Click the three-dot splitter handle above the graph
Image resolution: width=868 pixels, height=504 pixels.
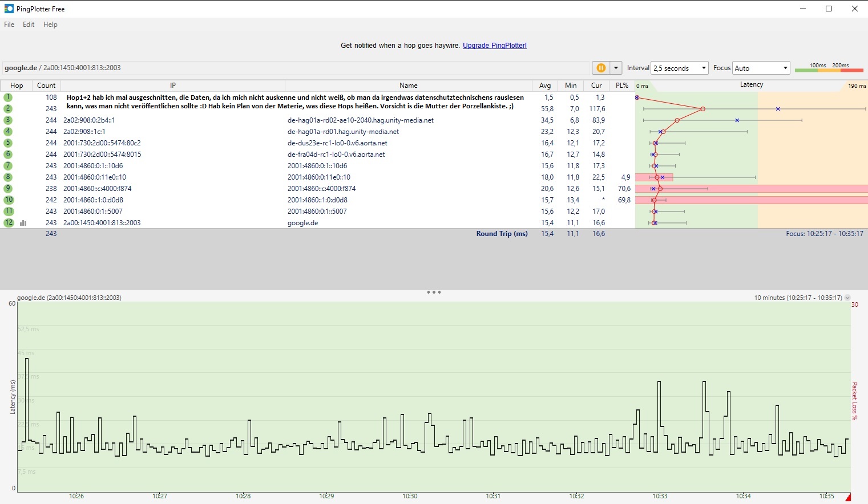click(x=434, y=292)
